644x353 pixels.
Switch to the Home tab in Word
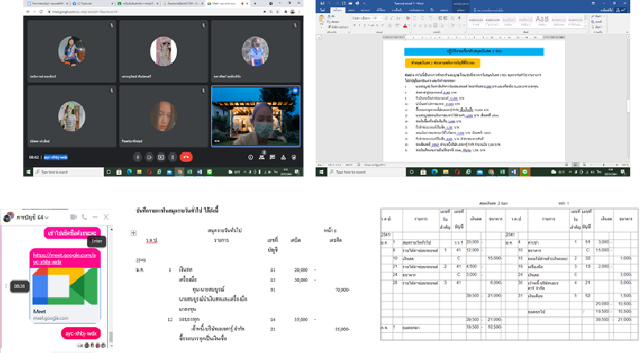tap(339, 9)
